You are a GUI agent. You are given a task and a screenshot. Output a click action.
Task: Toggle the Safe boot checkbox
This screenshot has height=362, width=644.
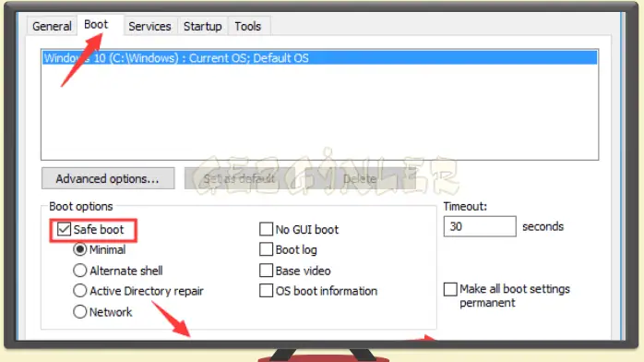coord(64,229)
